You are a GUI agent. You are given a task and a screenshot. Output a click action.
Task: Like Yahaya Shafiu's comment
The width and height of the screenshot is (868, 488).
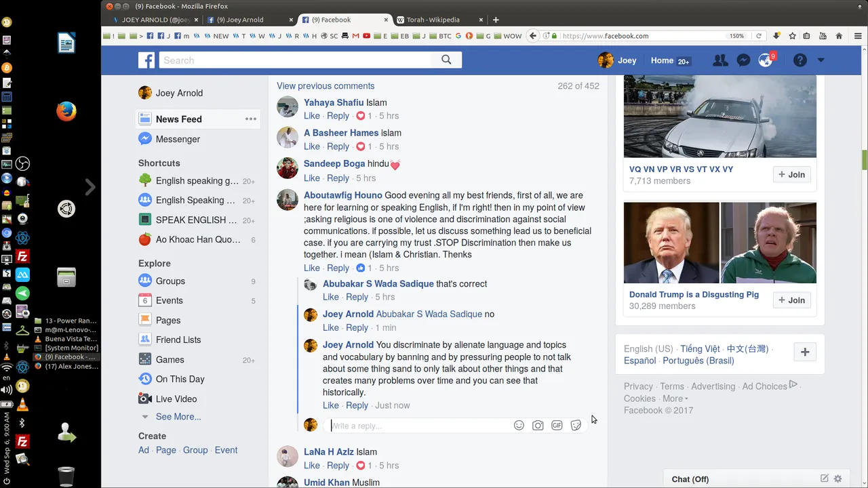312,116
